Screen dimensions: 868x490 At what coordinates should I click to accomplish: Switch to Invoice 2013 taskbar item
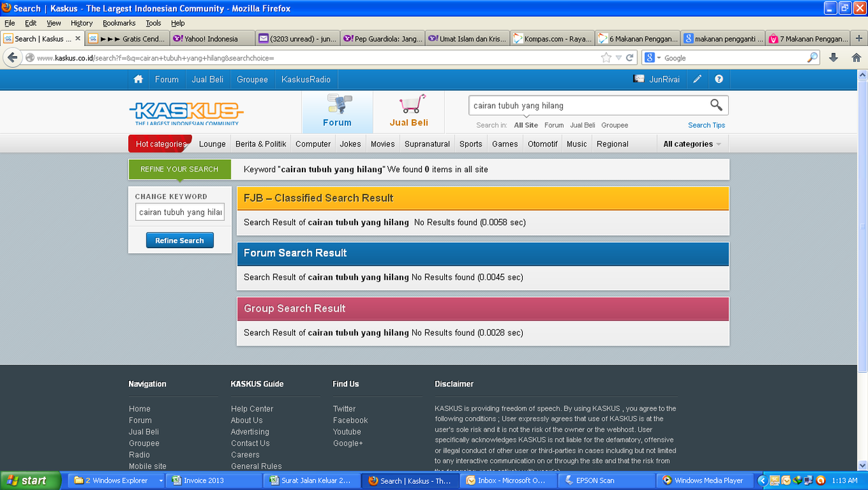tap(214, 481)
